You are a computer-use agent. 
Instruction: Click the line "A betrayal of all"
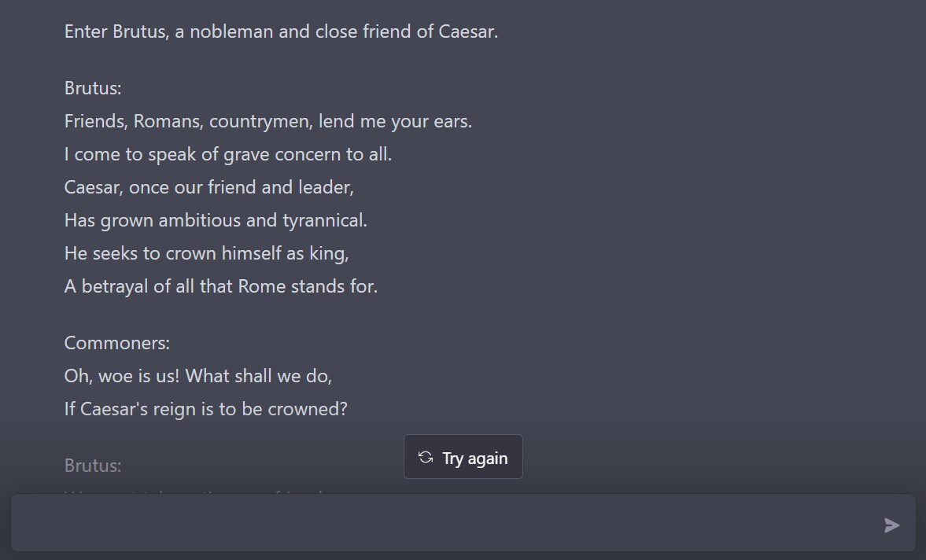220,286
